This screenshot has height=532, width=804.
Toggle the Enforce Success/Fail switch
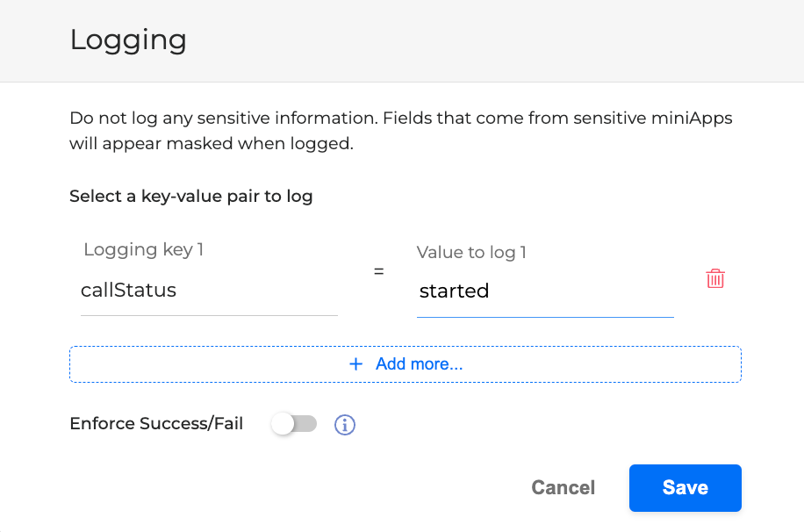point(293,424)
